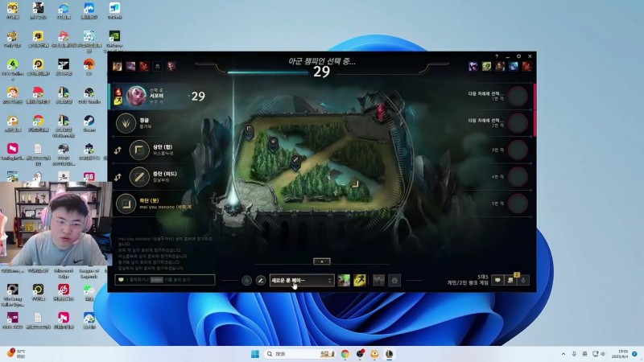
Task: Open the rune edit pencil icon
Action: [x=260, y=280]
